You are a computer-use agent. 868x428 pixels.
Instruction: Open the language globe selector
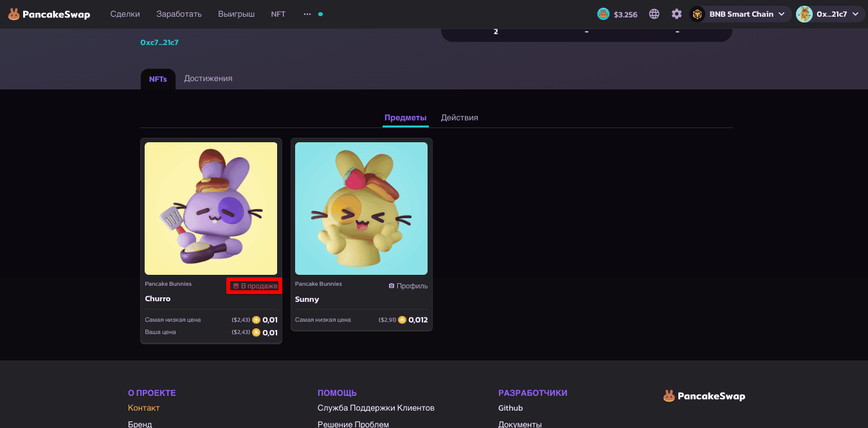655,14
